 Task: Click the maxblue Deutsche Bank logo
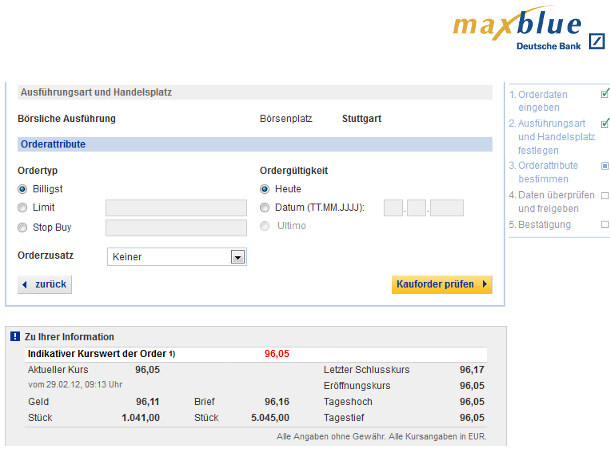point(527,31)
